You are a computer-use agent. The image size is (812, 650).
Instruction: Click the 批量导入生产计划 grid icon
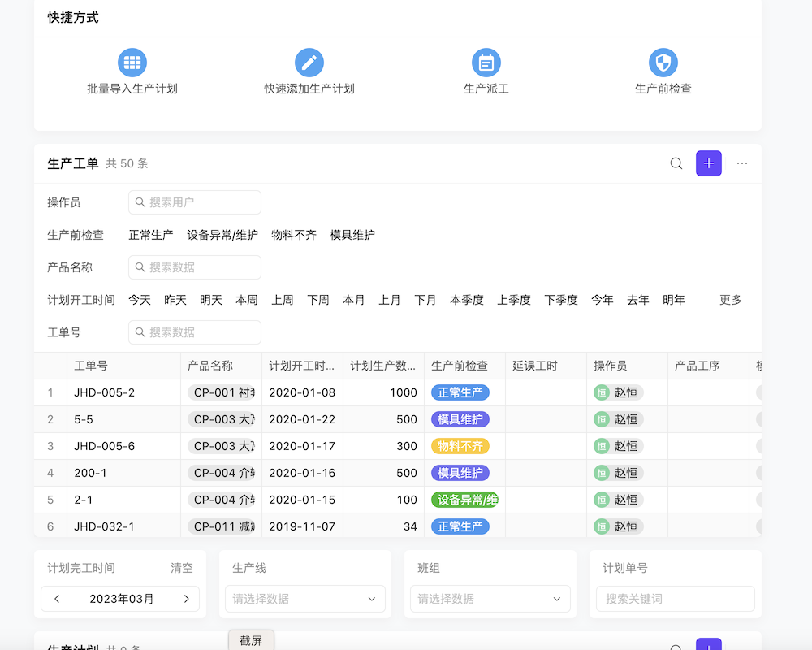[132, 62]
